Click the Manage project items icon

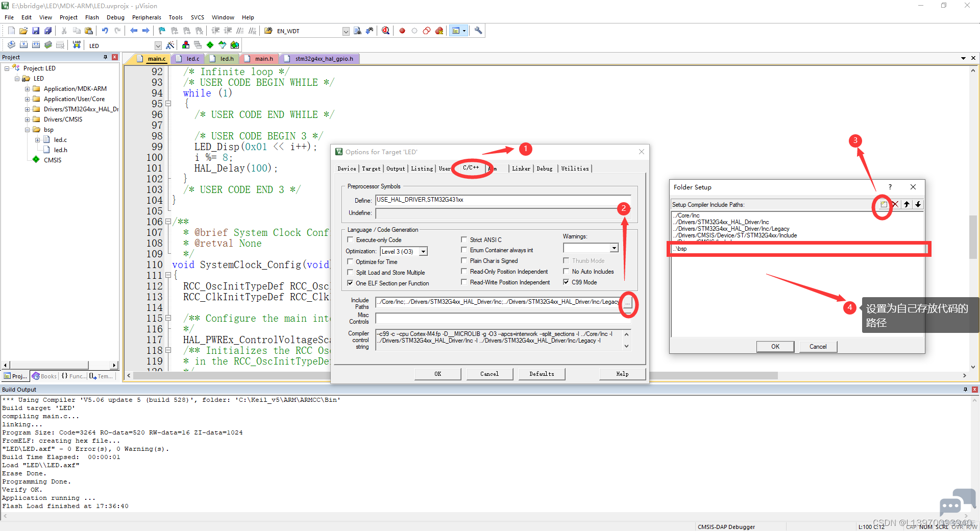(186, 45)
